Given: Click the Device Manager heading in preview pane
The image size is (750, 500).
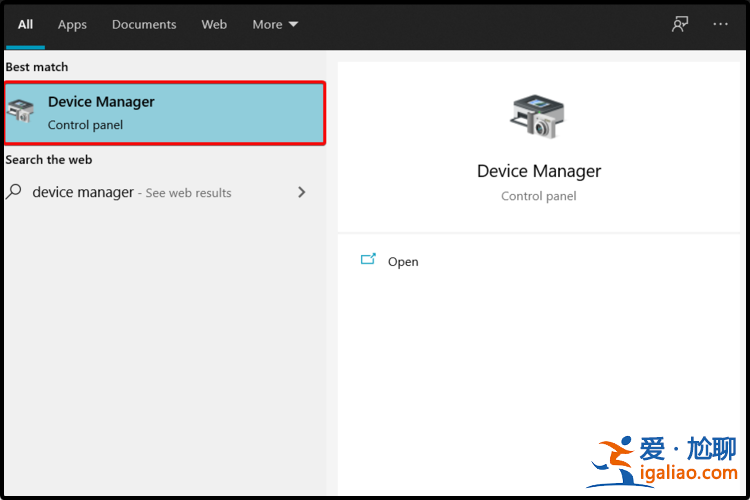Looking at the screenshot, I should [x=539, y=171].
